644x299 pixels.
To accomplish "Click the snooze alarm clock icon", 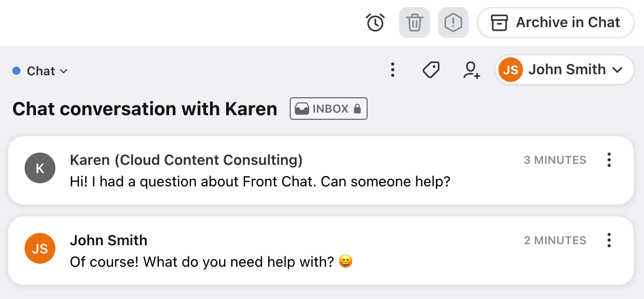I will (x=375, y=23).
